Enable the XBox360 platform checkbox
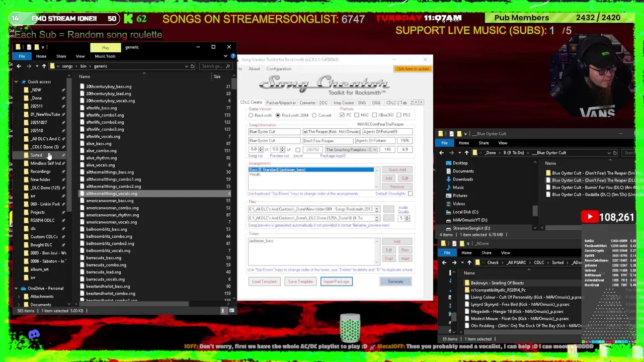The height and width of the screenshot is (362, 644). pos(374,115)
